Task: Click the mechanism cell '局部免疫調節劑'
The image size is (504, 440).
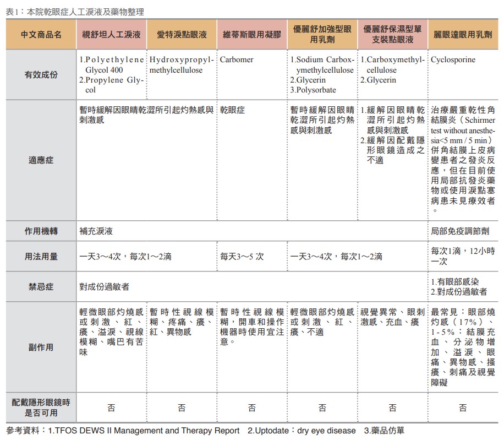Action: point(460,231)
